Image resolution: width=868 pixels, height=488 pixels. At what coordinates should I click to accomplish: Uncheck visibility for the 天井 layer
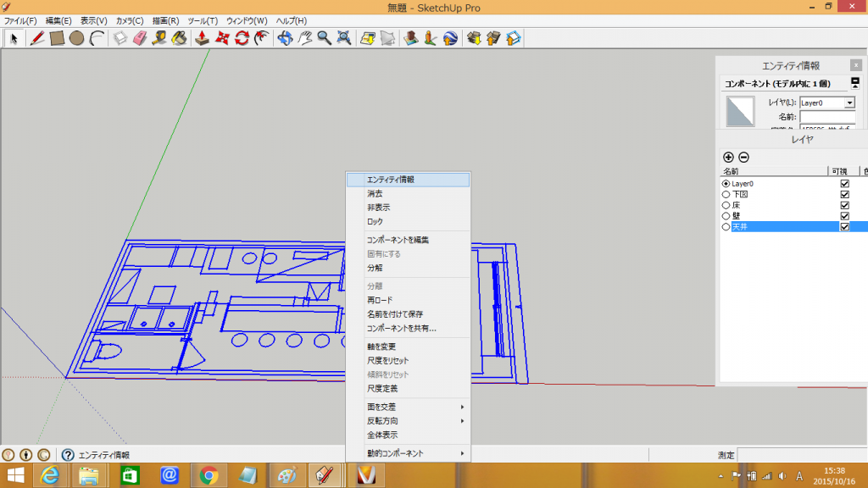(844, 227)
